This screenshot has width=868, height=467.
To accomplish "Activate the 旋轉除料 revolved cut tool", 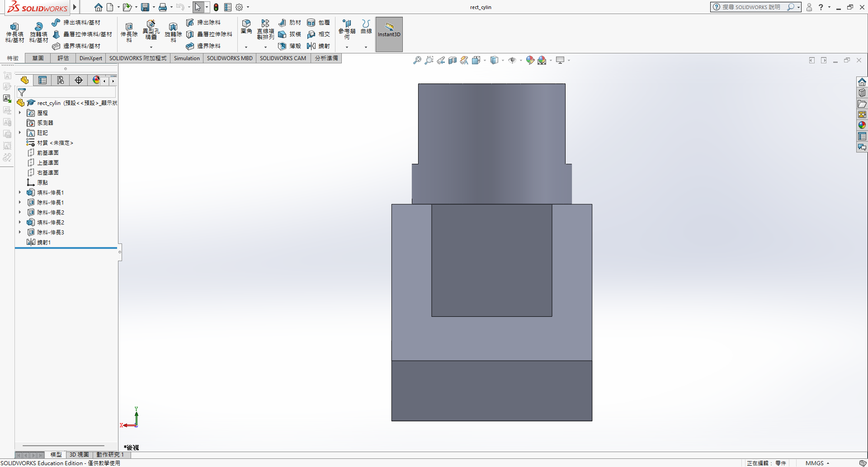I will (173, 32).
